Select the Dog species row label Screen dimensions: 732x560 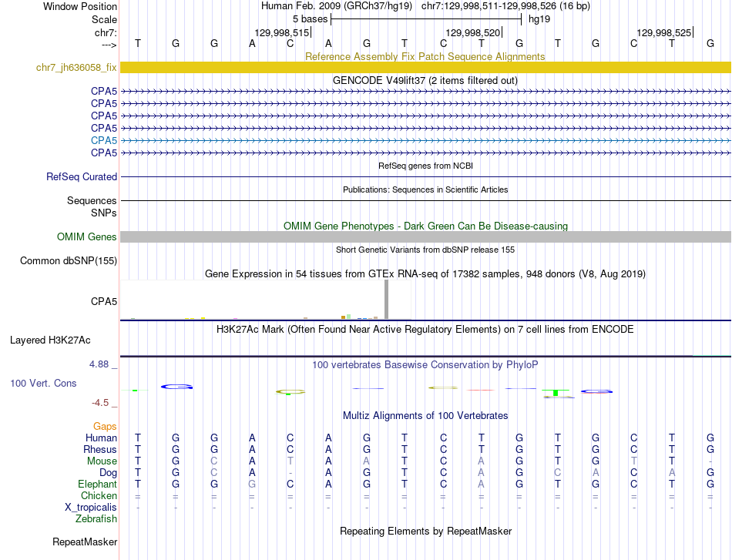[x=108, y=473]
